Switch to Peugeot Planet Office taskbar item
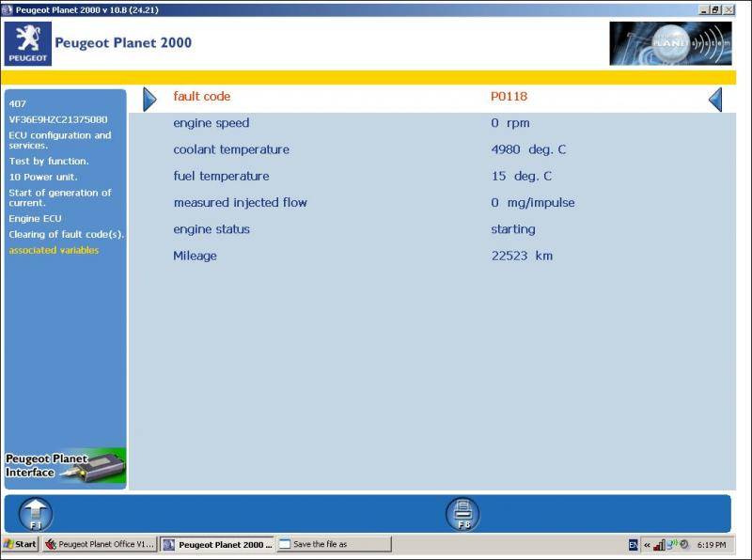 (x=100, y=544)
